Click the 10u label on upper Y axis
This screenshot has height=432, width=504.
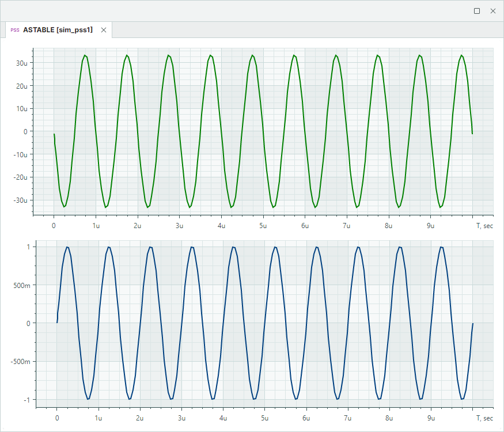pyautogui.click(x=22, y=108)
